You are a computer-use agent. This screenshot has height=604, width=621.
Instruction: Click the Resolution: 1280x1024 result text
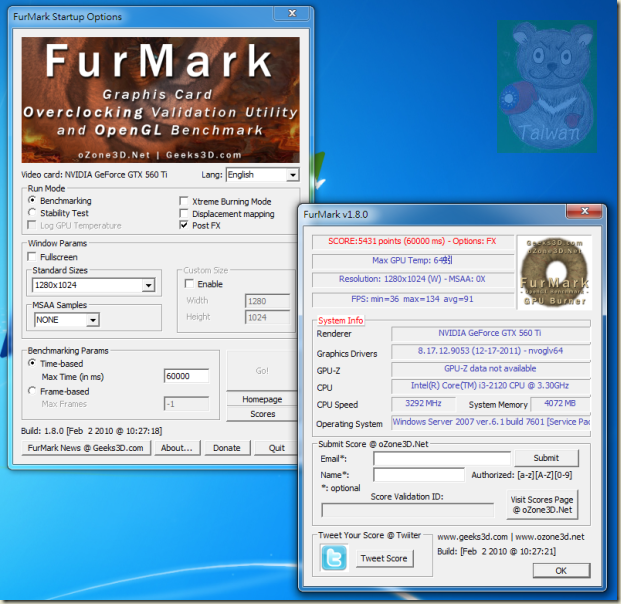tap(412, 279)
